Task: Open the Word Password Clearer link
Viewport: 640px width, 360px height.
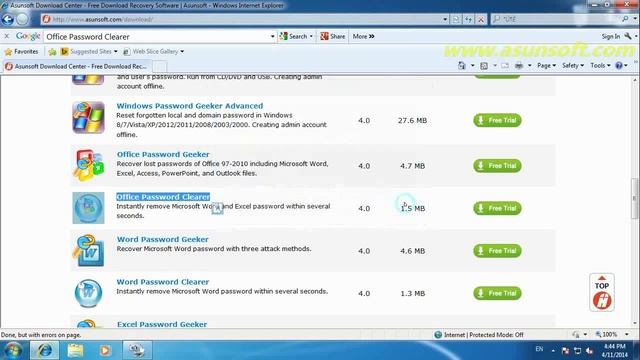Action: [163, 282]
